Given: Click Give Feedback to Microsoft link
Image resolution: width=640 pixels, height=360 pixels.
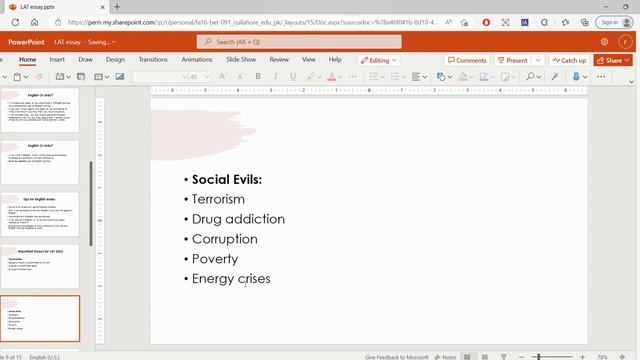Looking at the screenshot, I should [397, 357].
